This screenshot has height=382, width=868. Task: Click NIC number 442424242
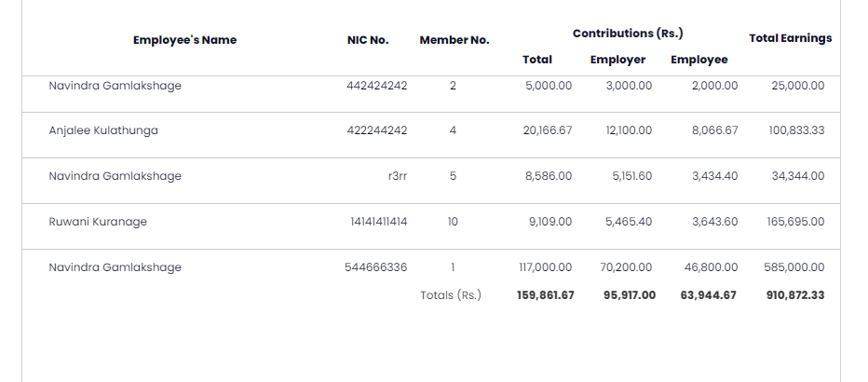point(376,86)
